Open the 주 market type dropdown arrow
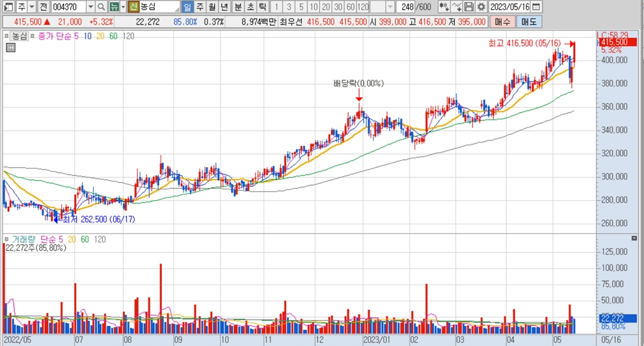This screenshot has width=644, height=346. 32,7
